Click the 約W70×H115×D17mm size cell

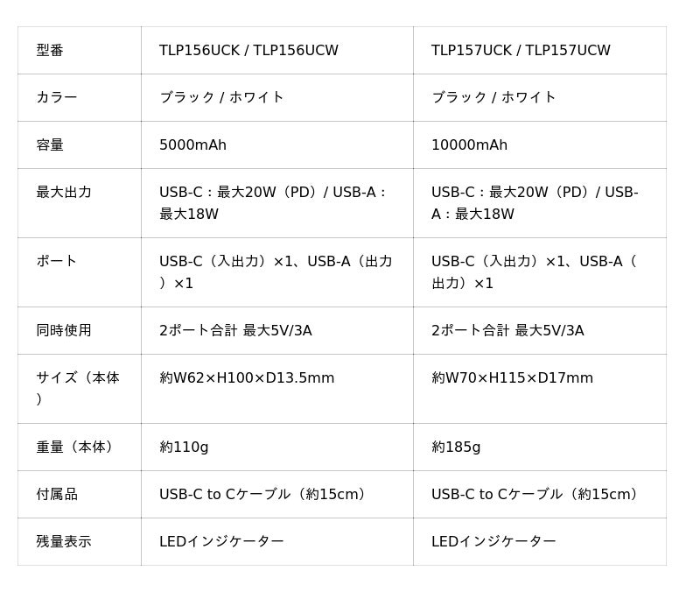512,378
